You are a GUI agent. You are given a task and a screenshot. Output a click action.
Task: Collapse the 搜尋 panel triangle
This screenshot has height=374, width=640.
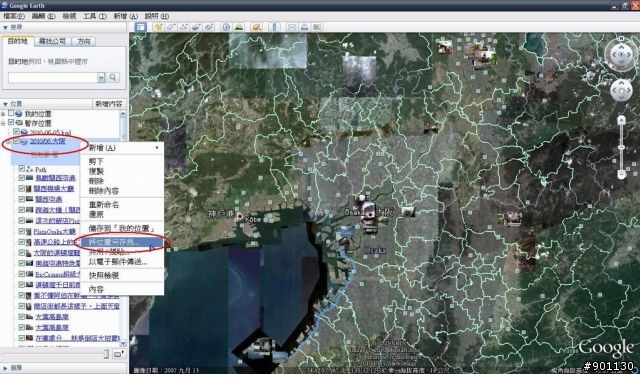(x=5, y=27)
